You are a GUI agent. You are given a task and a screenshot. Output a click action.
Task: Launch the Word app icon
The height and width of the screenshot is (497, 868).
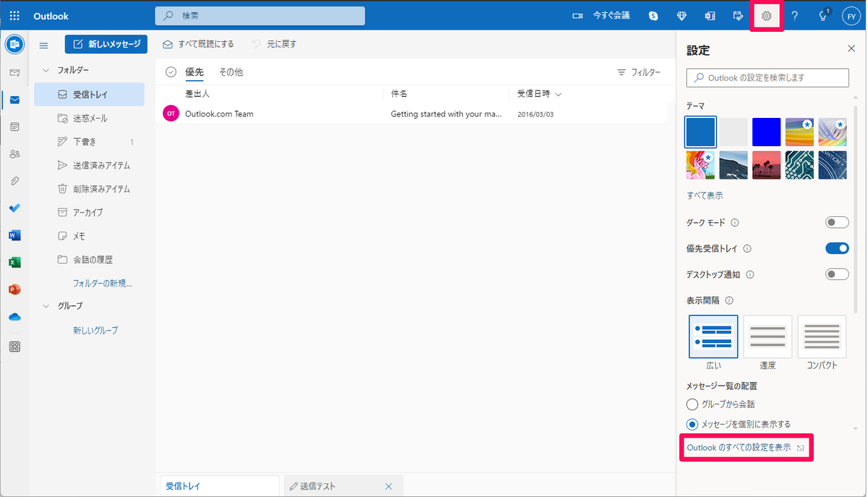pos(14,235)
